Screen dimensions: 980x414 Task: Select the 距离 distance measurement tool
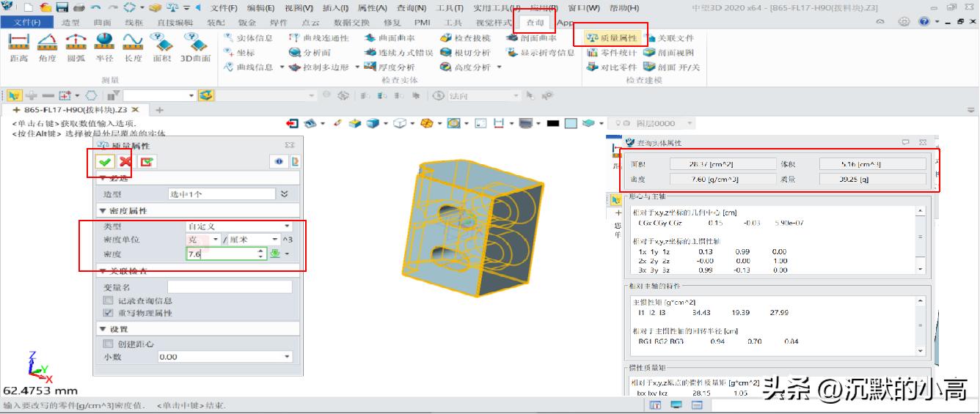pos(19,48)
